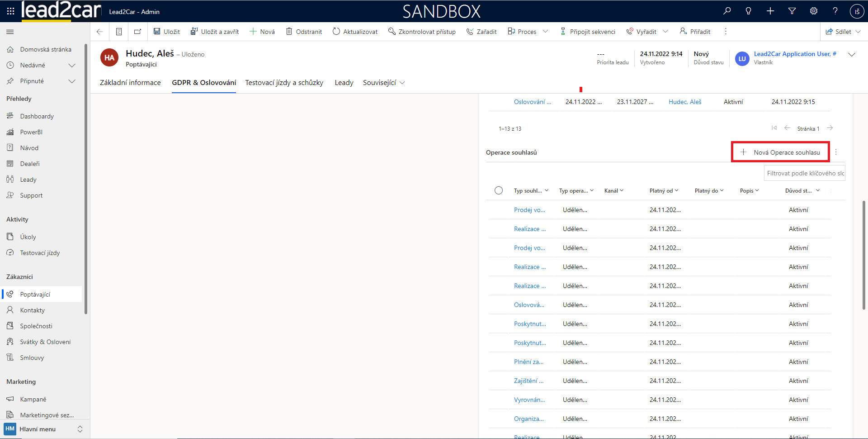Click the search magnifier icon in top bar
Viewport: 868px width, 439px height.
(x=727, y=11)
